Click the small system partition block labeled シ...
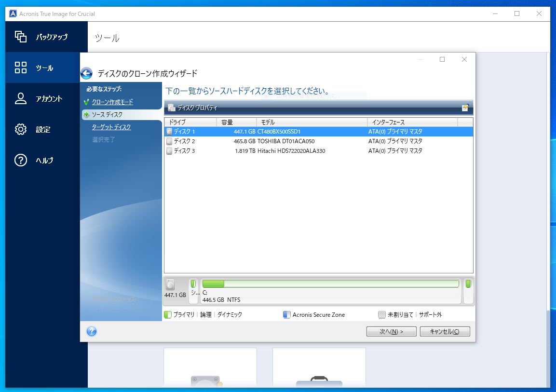 pyautogui.click(x=193, y=291)
